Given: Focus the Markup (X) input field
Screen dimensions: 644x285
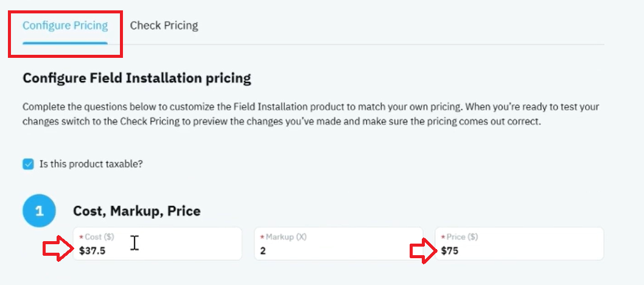Looking at the screenshot, I should coord(338,244).
